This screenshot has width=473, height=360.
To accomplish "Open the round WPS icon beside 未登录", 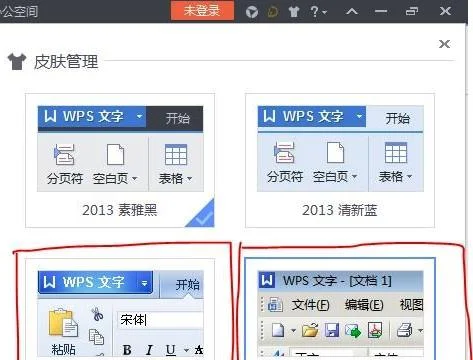I will click(252, 12).
